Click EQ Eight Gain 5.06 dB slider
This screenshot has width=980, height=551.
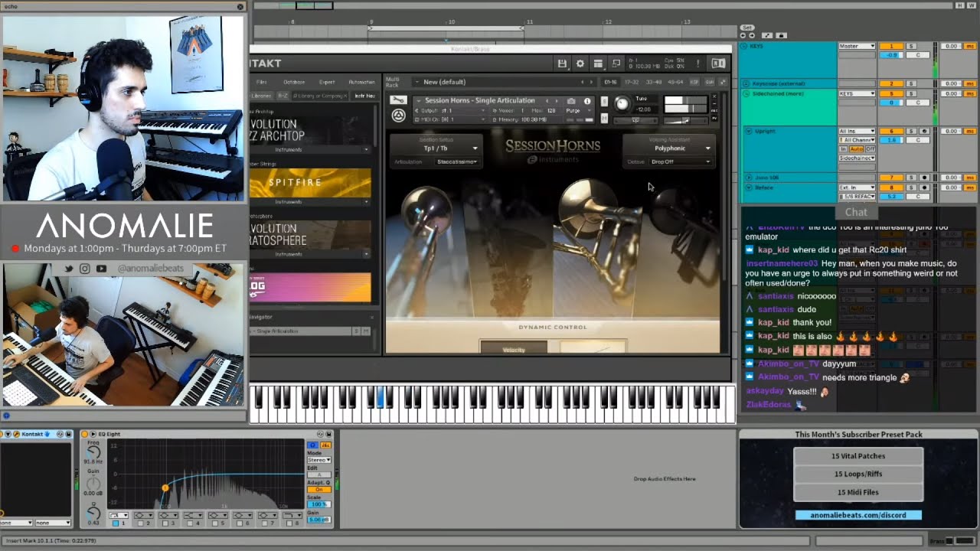(x=318, y=520)
